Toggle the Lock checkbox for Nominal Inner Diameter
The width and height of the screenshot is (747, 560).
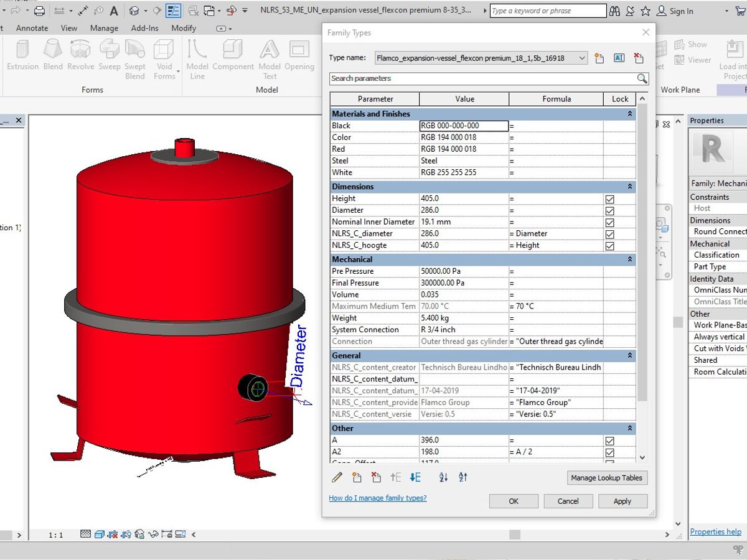point(609,222)
